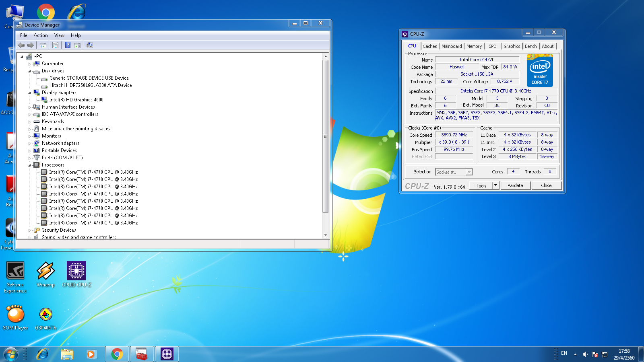Switch to the Memory tab in CPU-Z
The width and height of the screenshot is (644, 362).
(x=474, y=46)
